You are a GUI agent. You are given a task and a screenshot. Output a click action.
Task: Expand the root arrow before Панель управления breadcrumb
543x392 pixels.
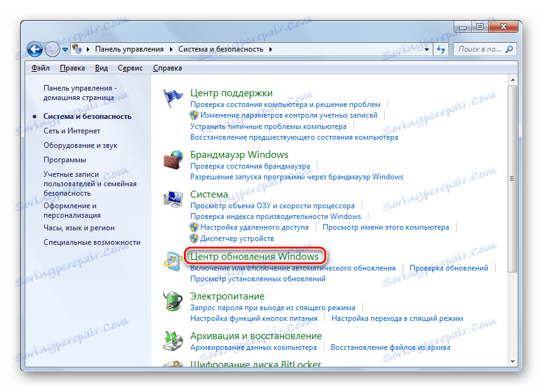(88, 49)
